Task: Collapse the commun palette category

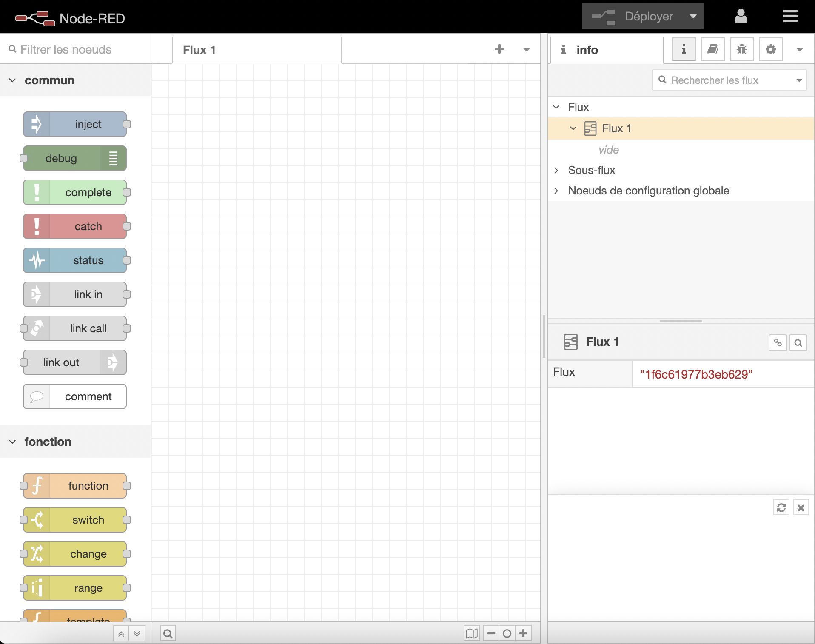Action: point(13,80)
